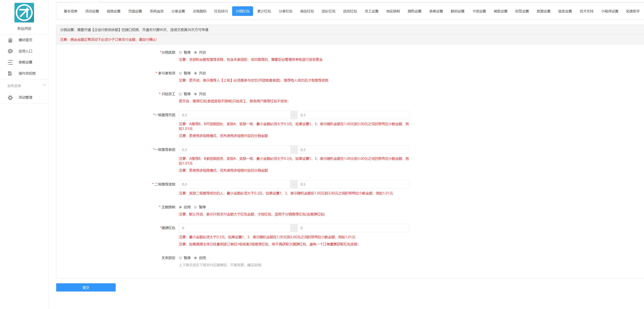Set 参与者有效 to 暂停
This screenshot has height=309, width=644.
click(x=180, y=73)
